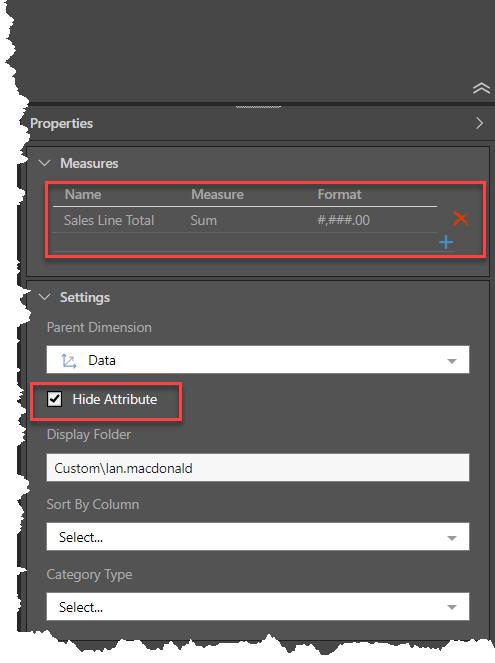Screen dimensions: 495x663
Task: Click the Name column header
Action: pos(83,195)
